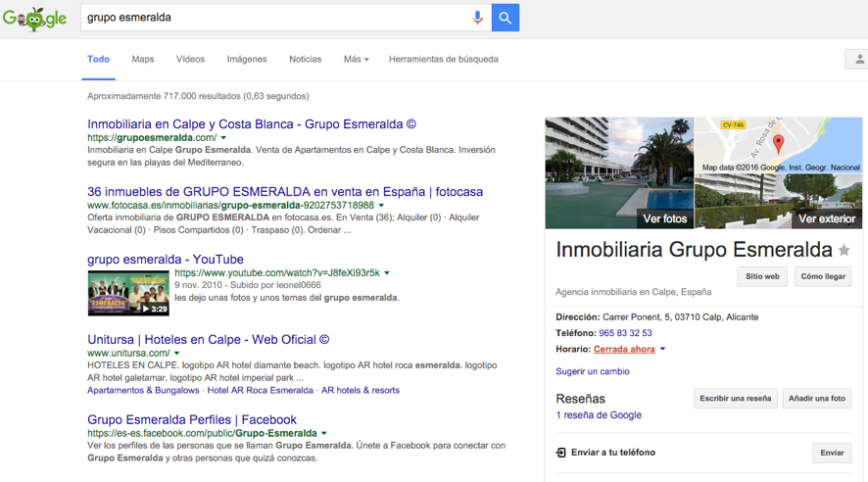Open the map thumbnail of Calpe
Image resolution: width=868 pixels, height=482 pixels.
779,145
